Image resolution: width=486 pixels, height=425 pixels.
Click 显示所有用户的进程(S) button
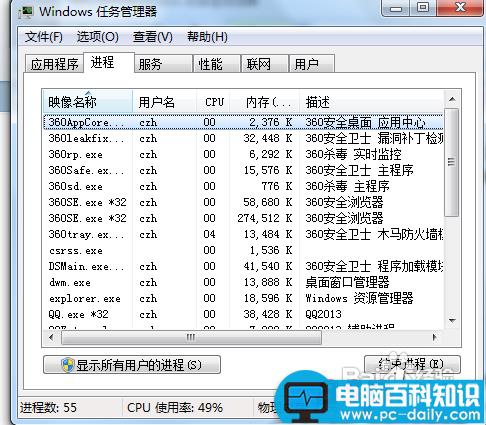point(132,365)
